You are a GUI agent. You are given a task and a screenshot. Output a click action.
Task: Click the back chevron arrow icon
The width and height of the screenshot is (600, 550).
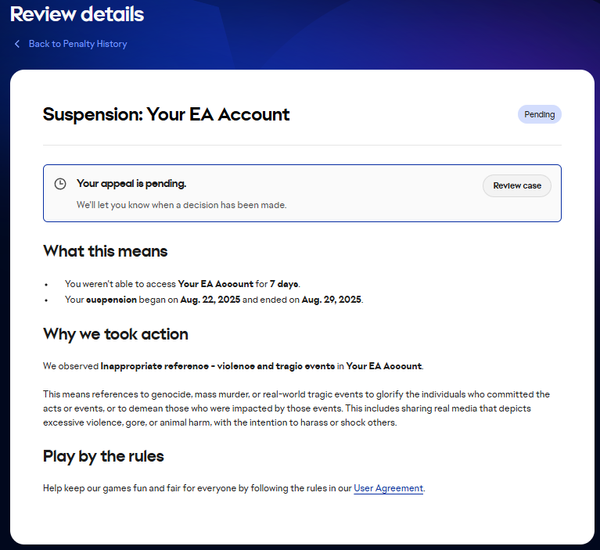(x=17, y=44)
